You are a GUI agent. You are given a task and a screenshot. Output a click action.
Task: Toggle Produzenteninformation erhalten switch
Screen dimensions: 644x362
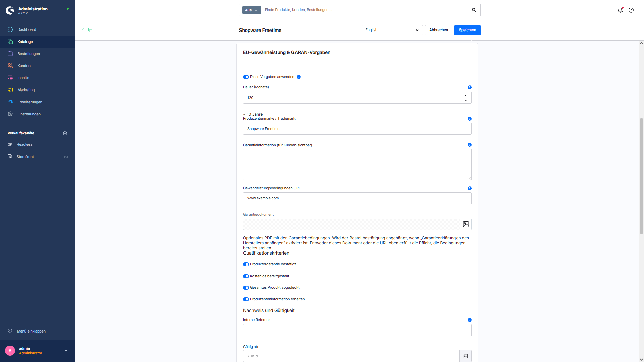point(246,299)
